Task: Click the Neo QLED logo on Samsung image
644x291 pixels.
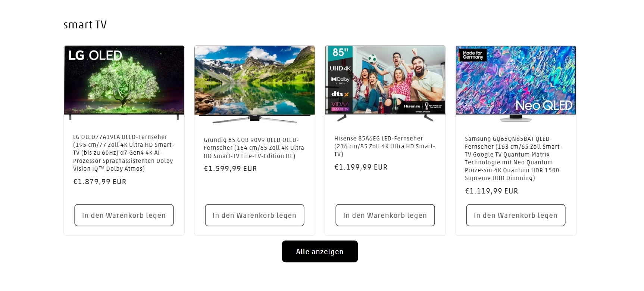Action: [x=544, y=106]
